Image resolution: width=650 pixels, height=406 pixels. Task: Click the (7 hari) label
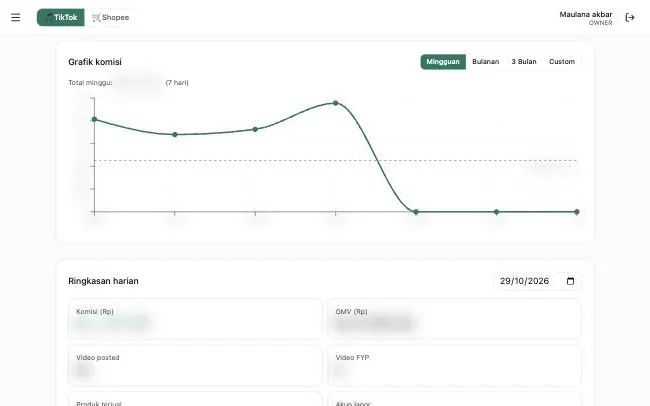click(x=177, y=83)
